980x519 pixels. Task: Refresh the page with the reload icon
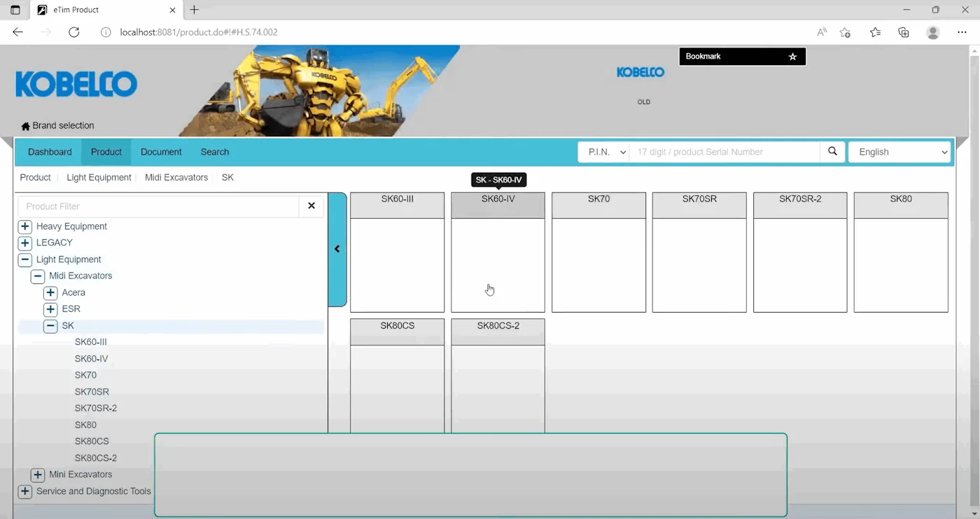tap(74, 32)
